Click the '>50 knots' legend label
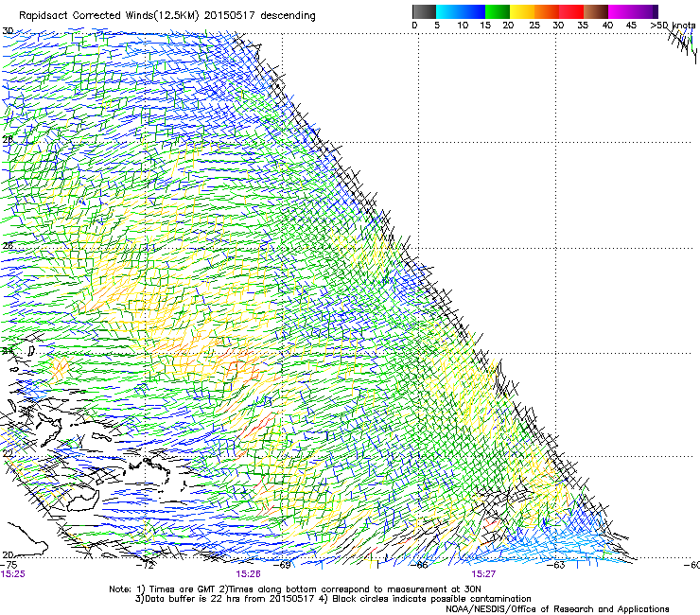This screenshot has height=615, width=700. (674, 26)
